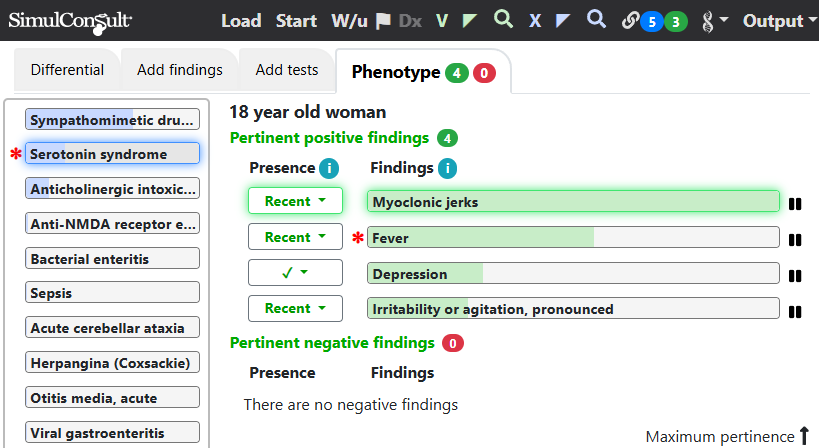Toggle pause bars for Depression finding
This screenshot has height=448, width=819.
point(795,276)
